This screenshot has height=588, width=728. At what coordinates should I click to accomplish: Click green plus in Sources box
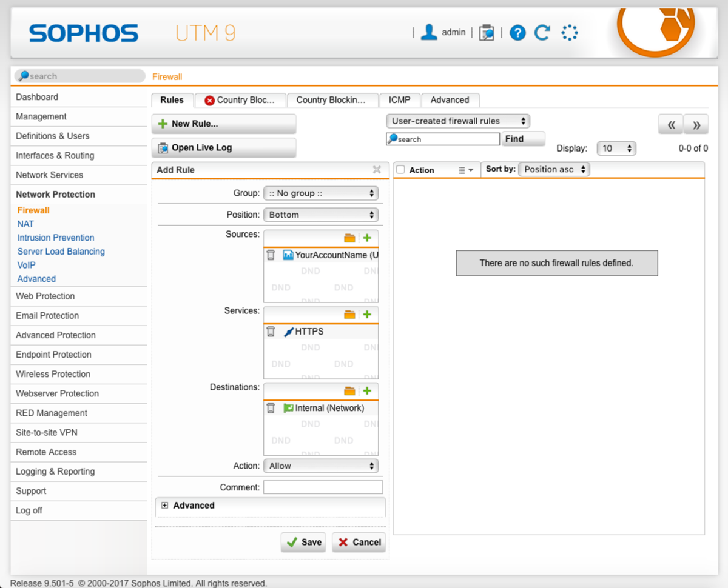(367, 238)
